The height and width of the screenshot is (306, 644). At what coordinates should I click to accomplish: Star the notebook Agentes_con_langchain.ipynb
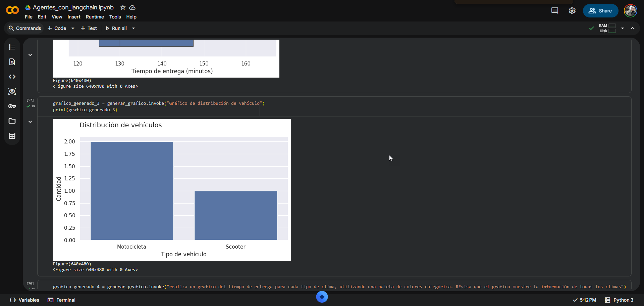[123, 7]
